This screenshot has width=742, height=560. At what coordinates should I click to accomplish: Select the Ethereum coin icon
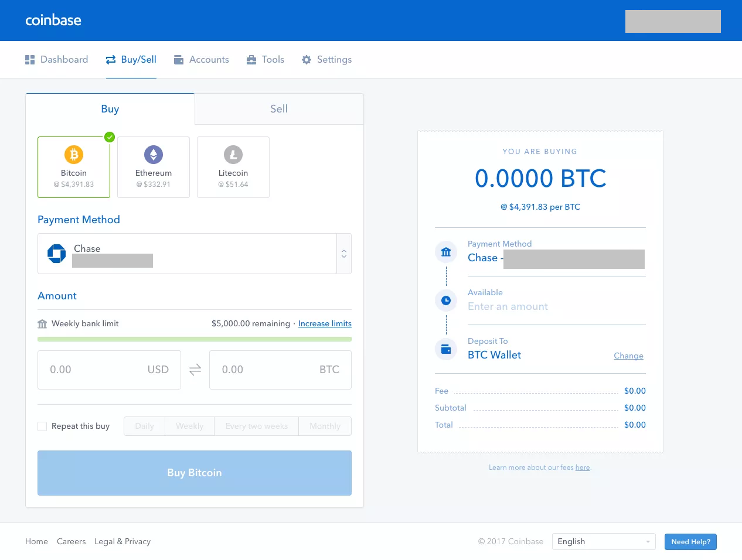(154, 155)
